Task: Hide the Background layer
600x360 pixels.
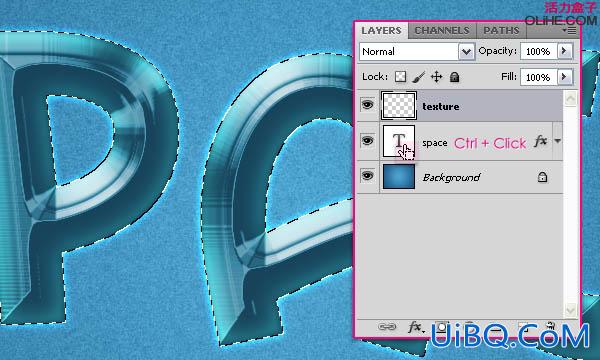Action: pos(367,176)
